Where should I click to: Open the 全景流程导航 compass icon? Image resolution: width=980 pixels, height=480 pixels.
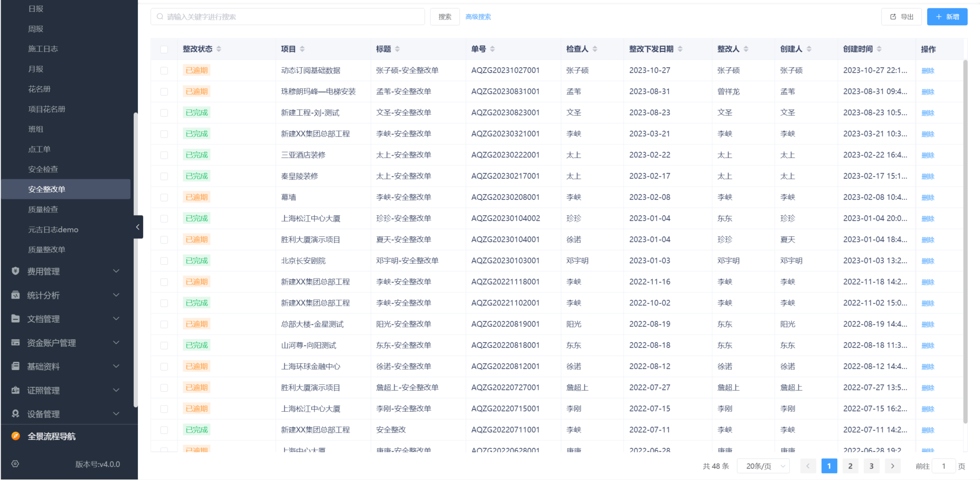15,436
